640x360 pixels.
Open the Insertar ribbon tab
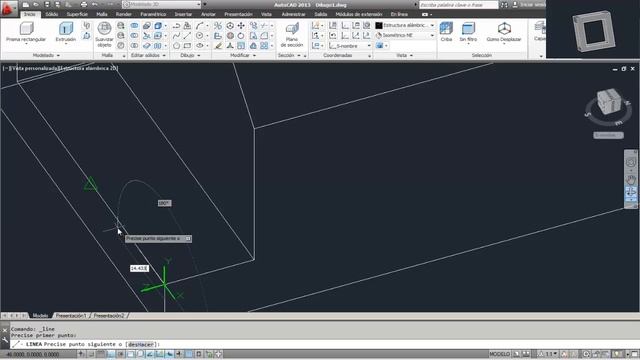click(x=183, y=14)
